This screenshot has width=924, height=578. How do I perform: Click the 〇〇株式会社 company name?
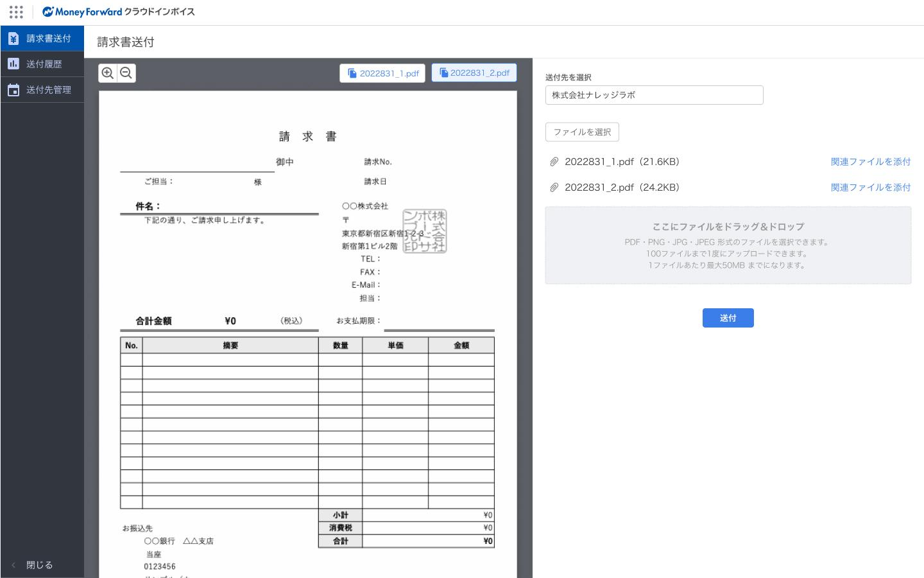point(365,206)
